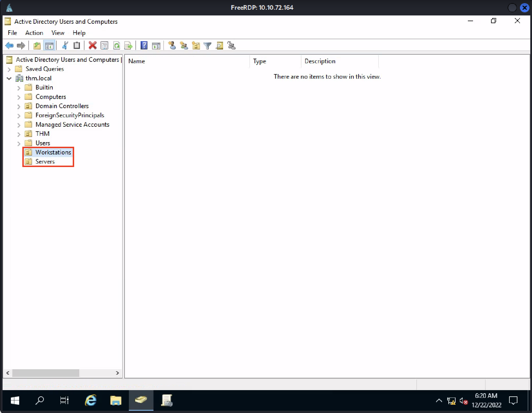Select the Saved Queries folder
532x413 pixels.
coord(45,69)
